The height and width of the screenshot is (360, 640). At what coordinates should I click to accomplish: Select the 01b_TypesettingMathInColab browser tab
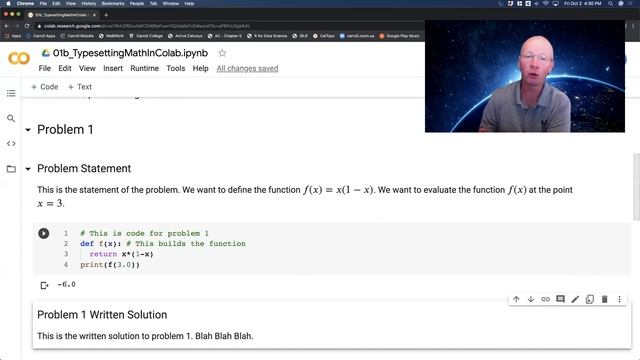point(61,15)
